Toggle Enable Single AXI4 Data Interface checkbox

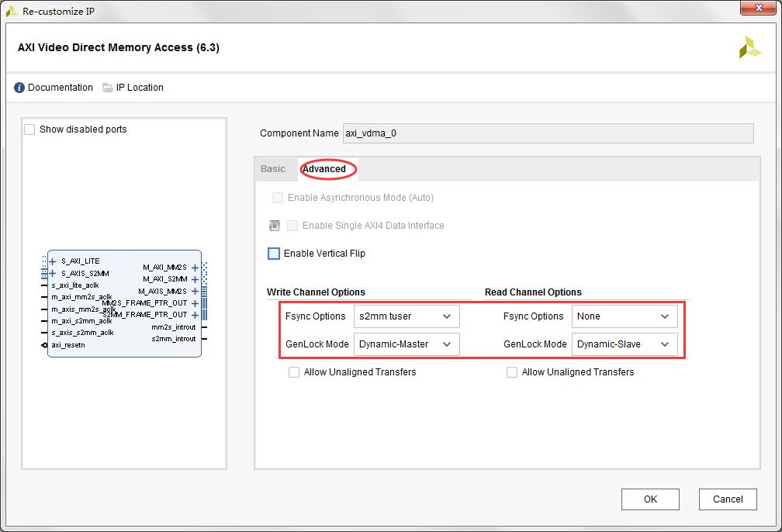(x=292, y=226)
